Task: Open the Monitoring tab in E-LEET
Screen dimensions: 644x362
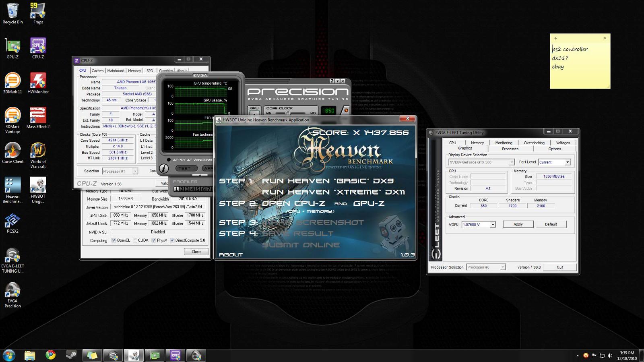Action: pos(504,143)
